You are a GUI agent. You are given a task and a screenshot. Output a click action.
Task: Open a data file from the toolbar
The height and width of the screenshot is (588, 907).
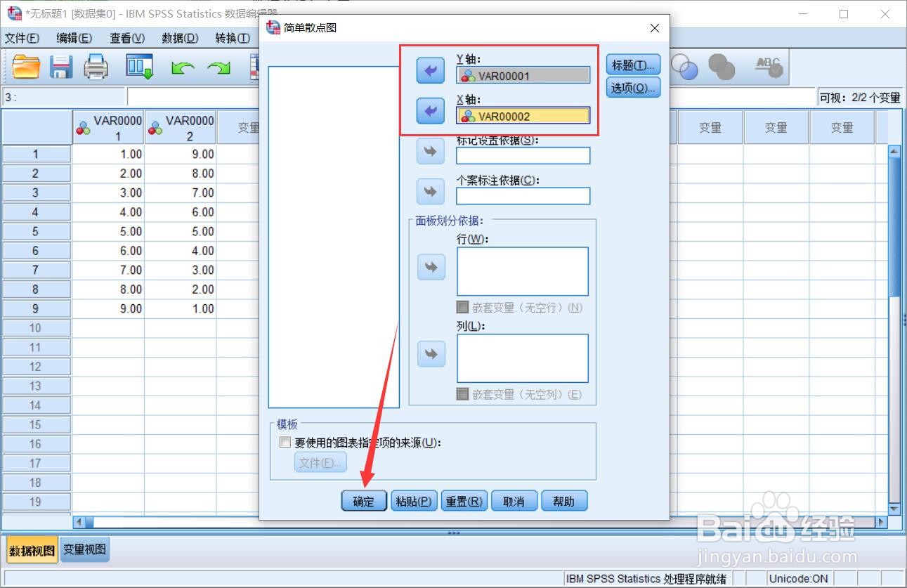pyautogui.click(x=25, y=67)
